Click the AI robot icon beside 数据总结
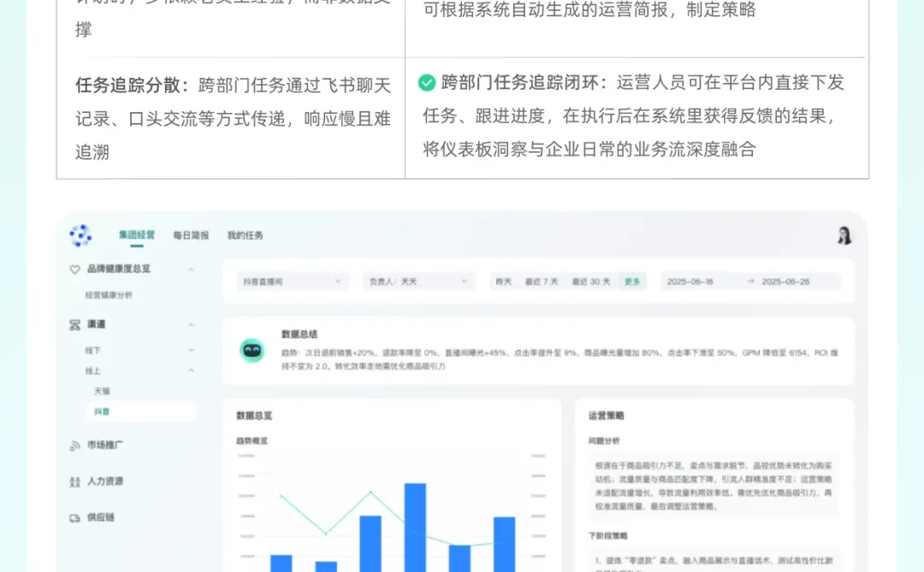Screen dimensions: 924x572 (x=252, y=349)
